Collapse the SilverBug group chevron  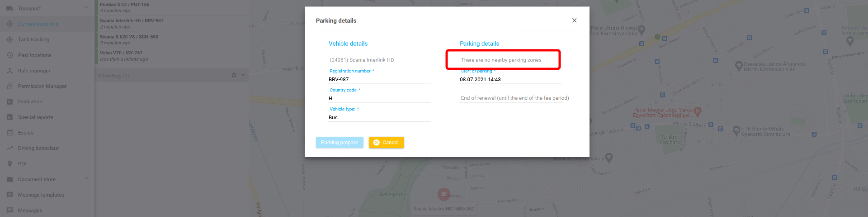click(243, 75)
